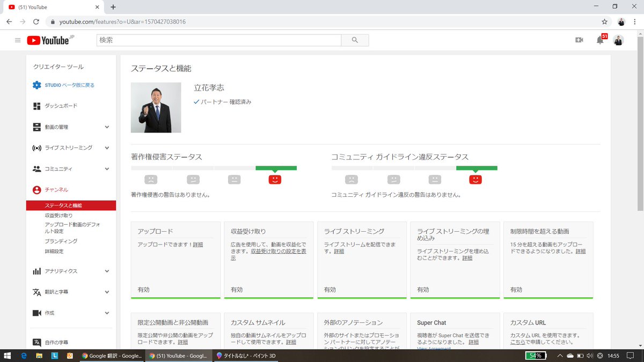Select 収益受け取り in the sidebar

click(x=58, y=216)
